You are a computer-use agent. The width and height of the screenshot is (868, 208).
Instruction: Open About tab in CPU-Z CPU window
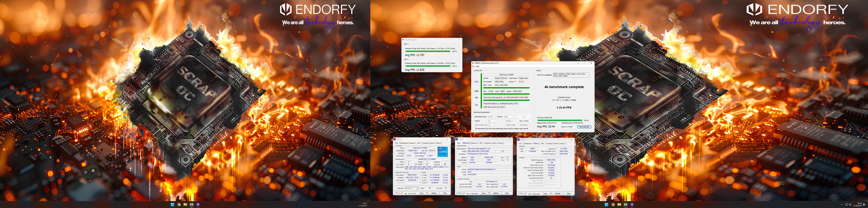(439, 143)
